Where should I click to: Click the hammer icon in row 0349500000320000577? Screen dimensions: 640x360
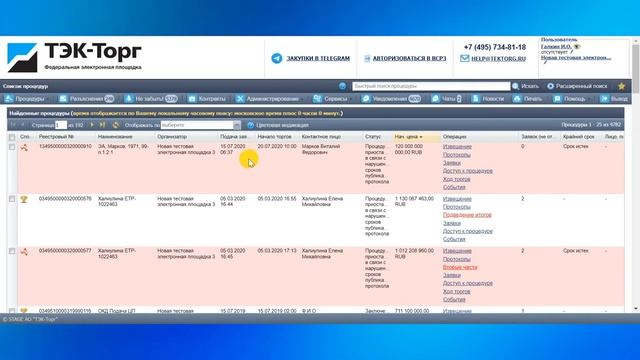24,252
